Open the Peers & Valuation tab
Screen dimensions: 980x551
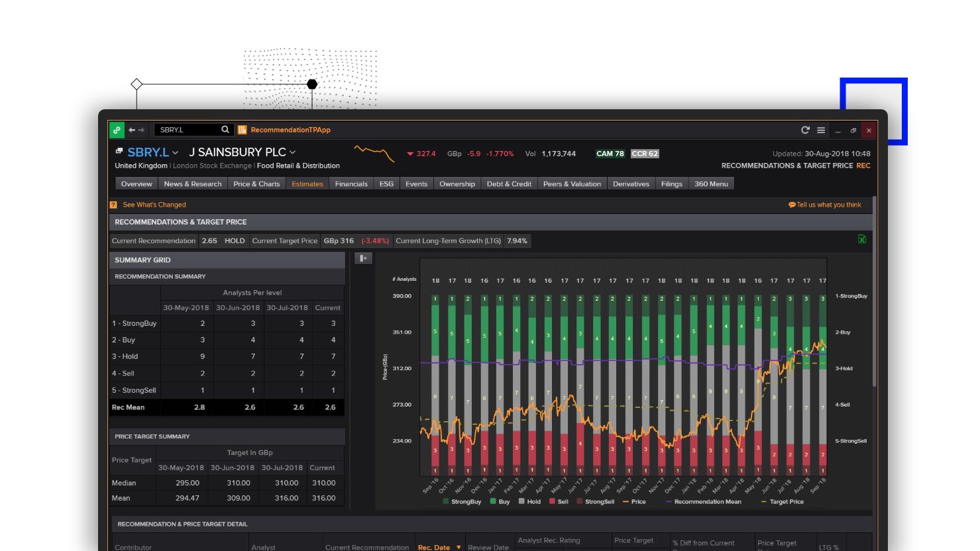[572, 184]
